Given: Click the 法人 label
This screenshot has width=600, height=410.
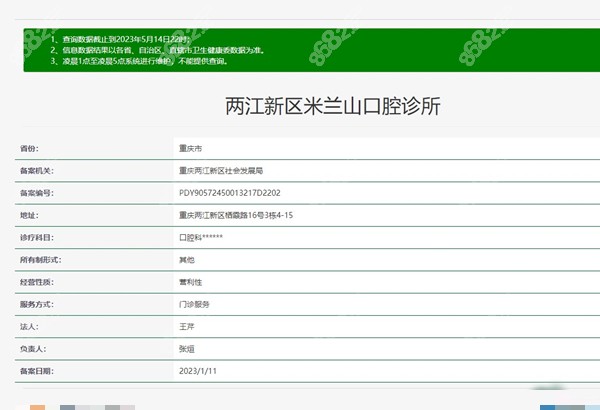Looking at the screenshot, I should [x=29, y=327].
